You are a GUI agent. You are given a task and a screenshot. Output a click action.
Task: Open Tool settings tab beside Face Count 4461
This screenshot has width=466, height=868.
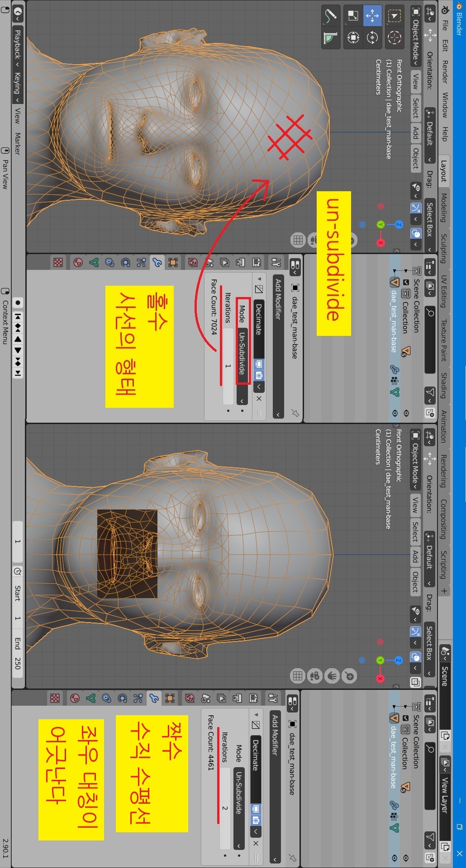[273, 698]
